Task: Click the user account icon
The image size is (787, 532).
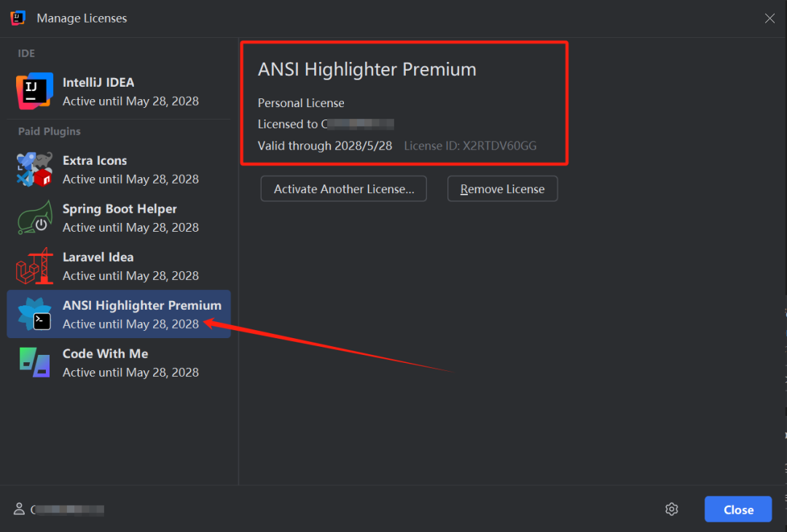Action: tap(19, 509)
